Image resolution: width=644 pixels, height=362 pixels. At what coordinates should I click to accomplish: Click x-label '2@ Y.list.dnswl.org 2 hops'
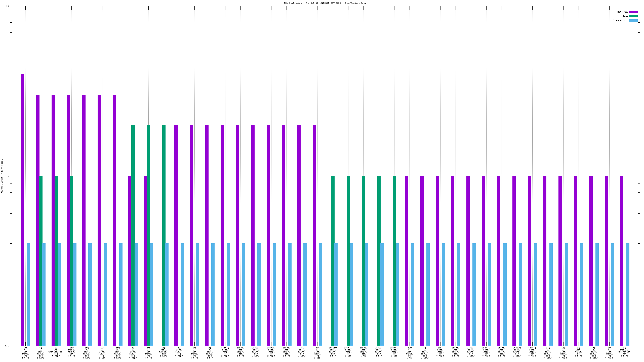click(x=25, y=353)
